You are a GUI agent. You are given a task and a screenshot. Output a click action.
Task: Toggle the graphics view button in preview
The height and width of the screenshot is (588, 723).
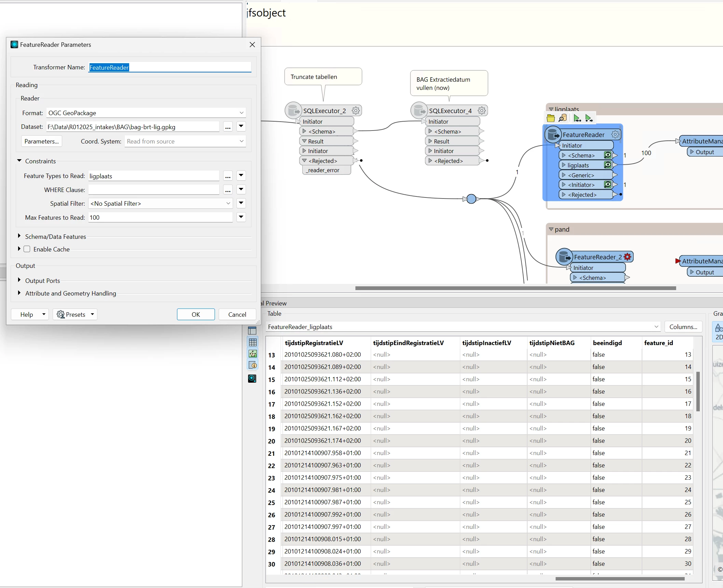coord(253,354)
